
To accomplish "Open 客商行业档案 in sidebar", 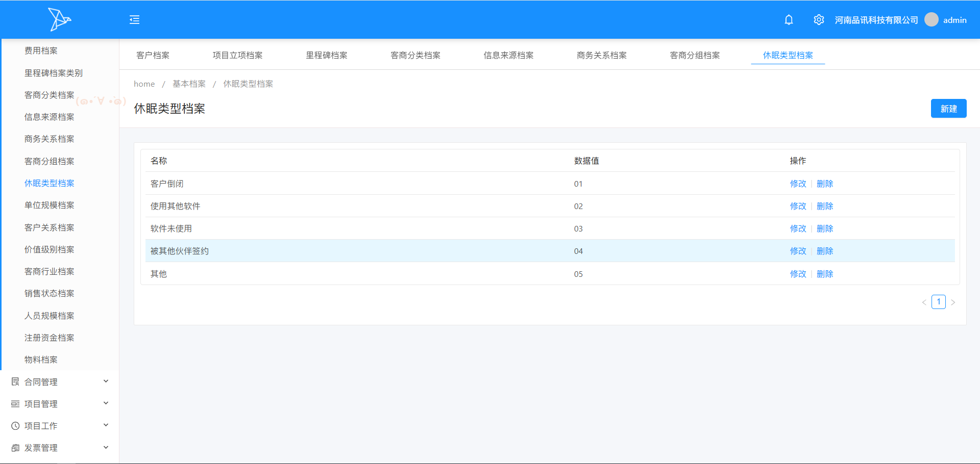I will [x=50, y=271].
